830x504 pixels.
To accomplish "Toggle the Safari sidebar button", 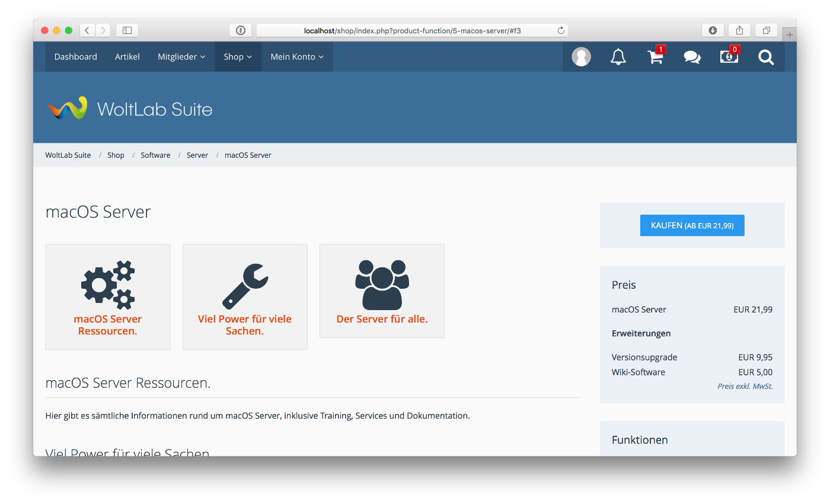I will tap(127, 30).
